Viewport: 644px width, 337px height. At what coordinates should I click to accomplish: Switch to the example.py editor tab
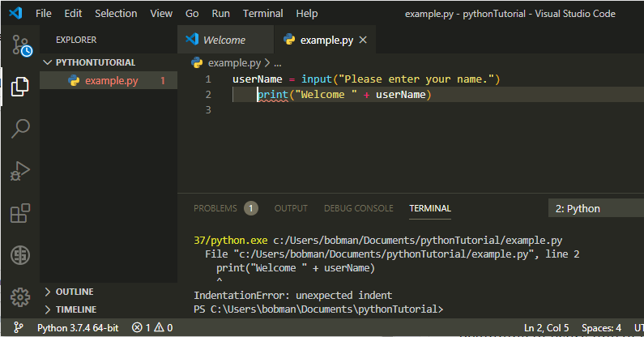325,40
